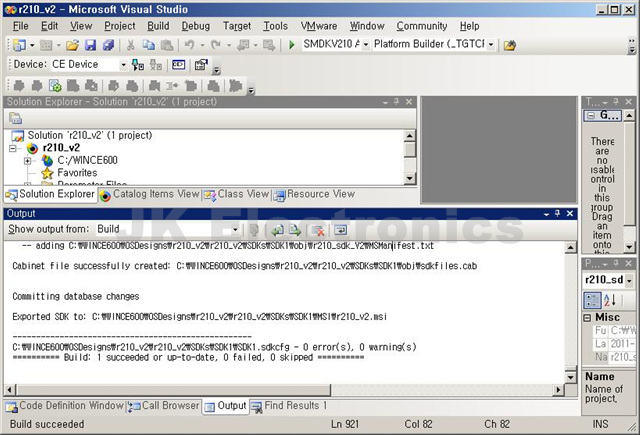This screenshot has width=640, height=435.
Task: Open the r210_sd Properties object dropdown
Action: coord(629,280)
